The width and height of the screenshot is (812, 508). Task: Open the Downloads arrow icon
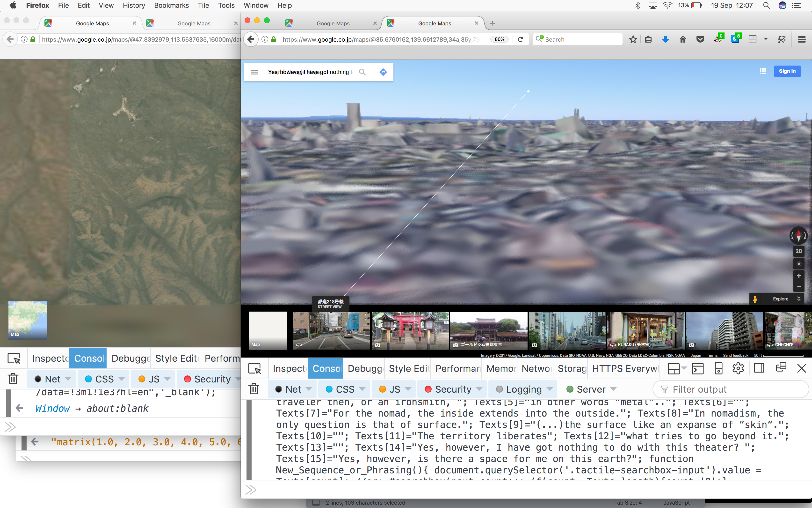click(x=665, y=39)
